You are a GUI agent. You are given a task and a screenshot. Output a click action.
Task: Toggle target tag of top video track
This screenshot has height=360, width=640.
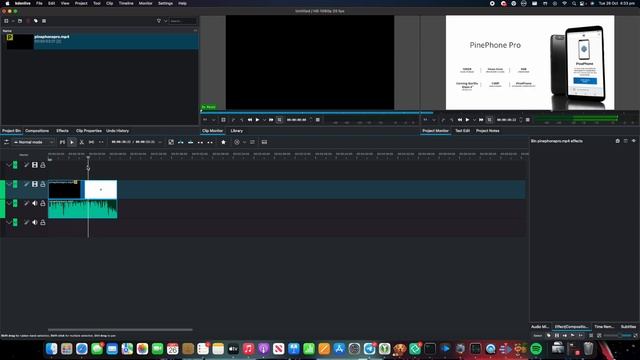15,165
